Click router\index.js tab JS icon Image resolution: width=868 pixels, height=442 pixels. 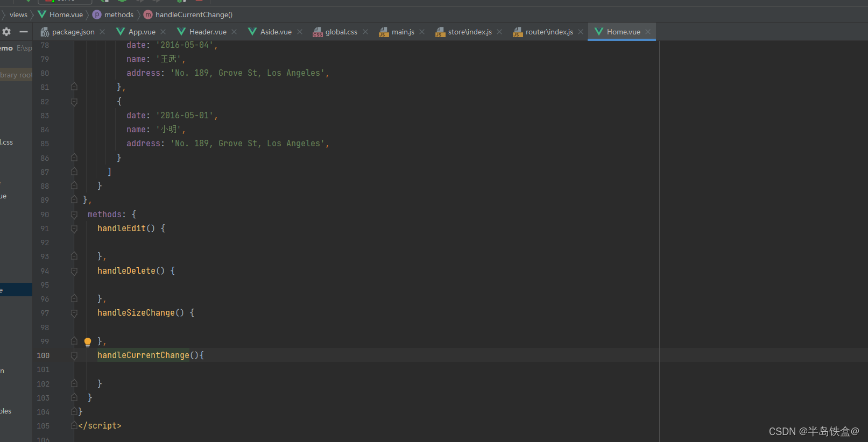(x=518, y=32)
